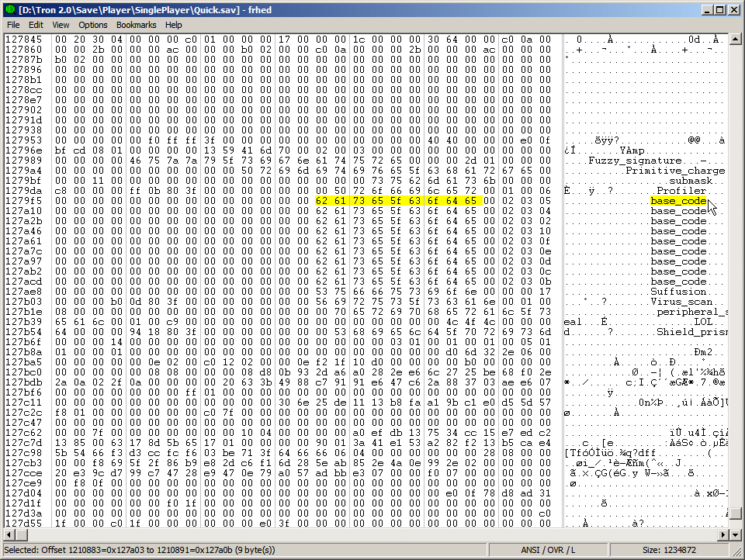Click the vertical scrollbar up arrow

736,39
